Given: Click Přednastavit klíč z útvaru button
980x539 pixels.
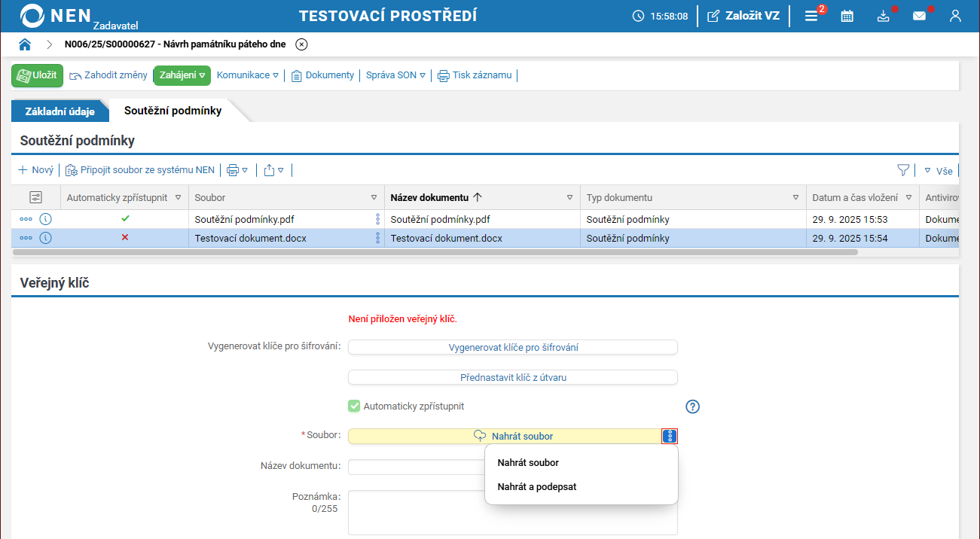Looking at the screenshot, I should pyautogui.click(x=513, y=377).
